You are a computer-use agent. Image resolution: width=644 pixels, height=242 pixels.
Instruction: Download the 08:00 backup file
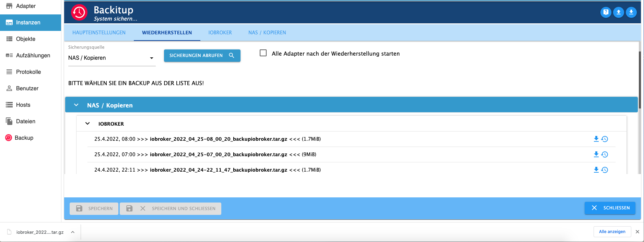tap(596, 139)
